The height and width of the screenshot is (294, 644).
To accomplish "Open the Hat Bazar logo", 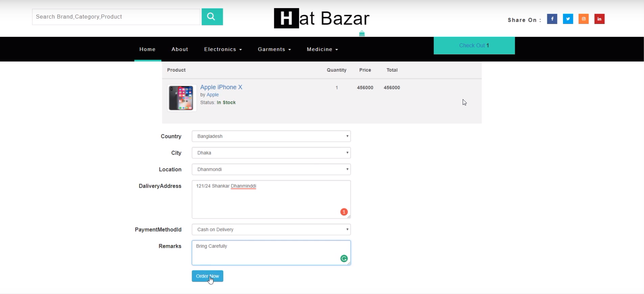I will point(322,18).
